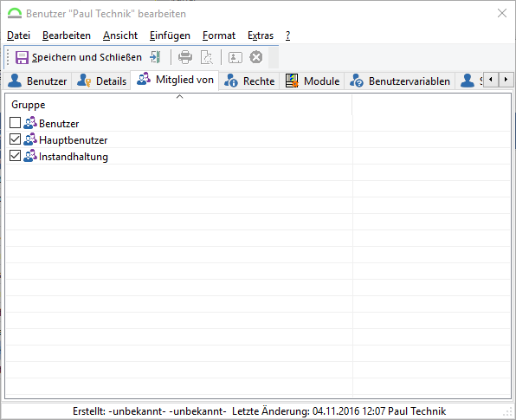Open the Extras menu
This screenshot has height=420, width=516.
261,36
